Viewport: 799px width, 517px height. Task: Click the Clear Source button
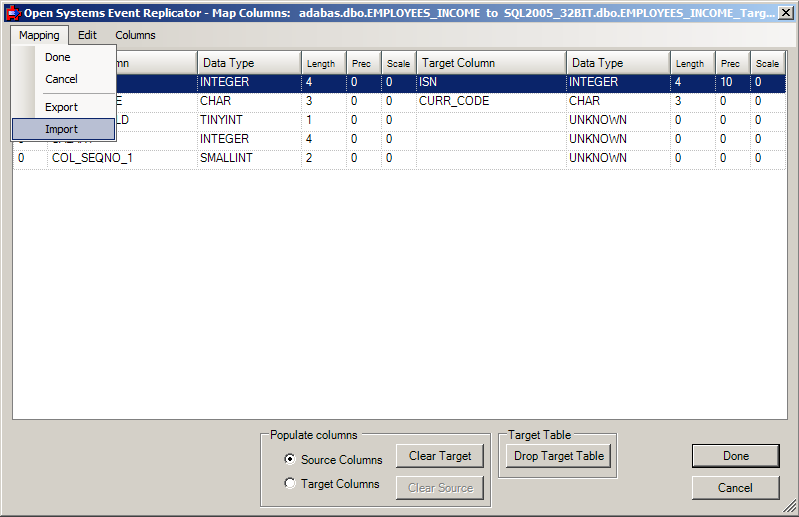440,488
